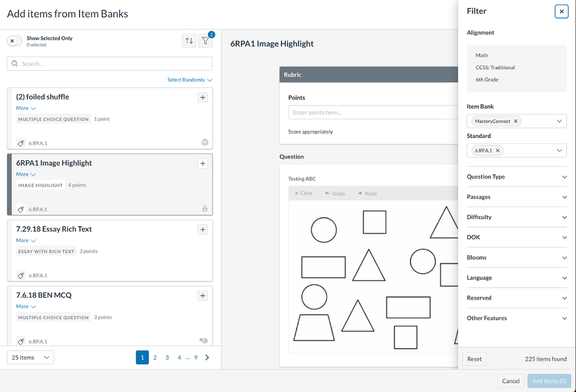576x392 pixels.
Task: Go to page 2 of results
Action: pyautogui.click(x=155, y=357)
